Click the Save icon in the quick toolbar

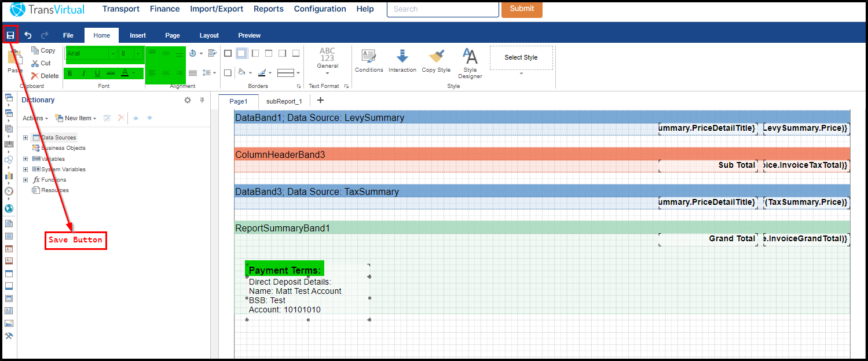[x=10, y=35]
